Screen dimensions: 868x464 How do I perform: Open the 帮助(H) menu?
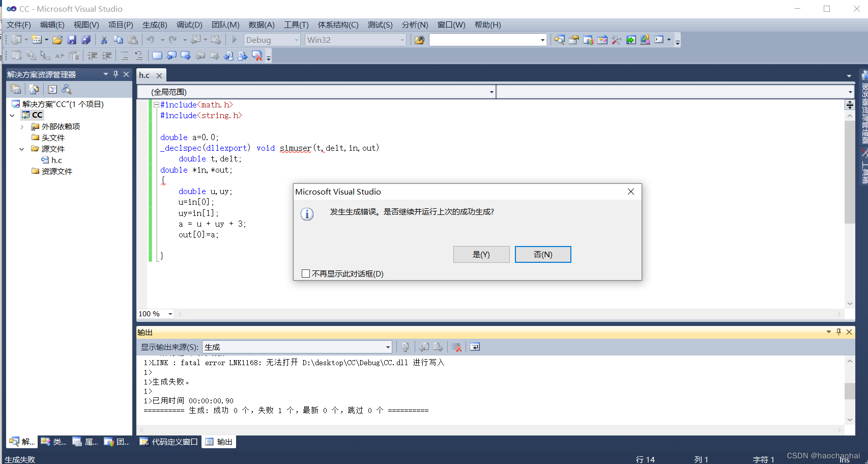(x=488, y=24)
